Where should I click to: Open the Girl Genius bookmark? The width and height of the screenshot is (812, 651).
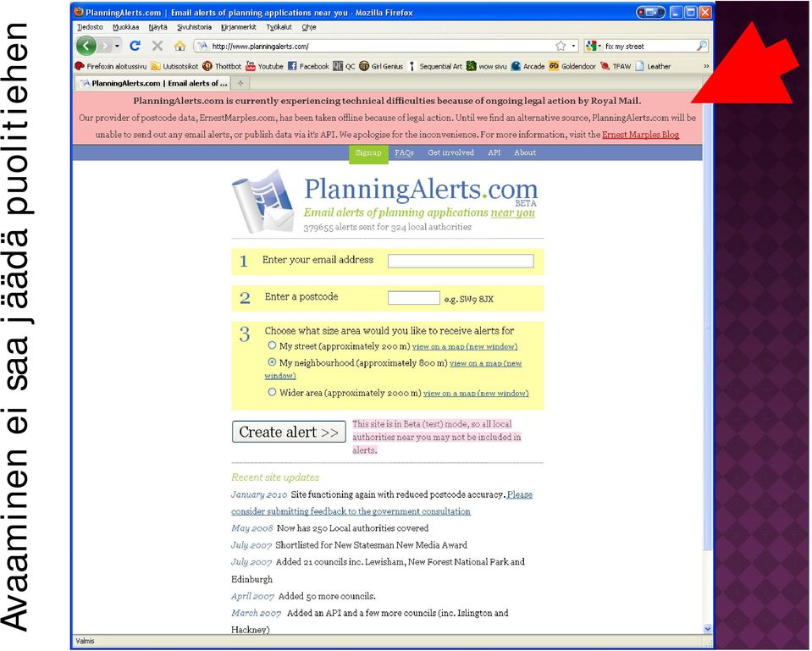pyautogui.click(x=381, y=66)
